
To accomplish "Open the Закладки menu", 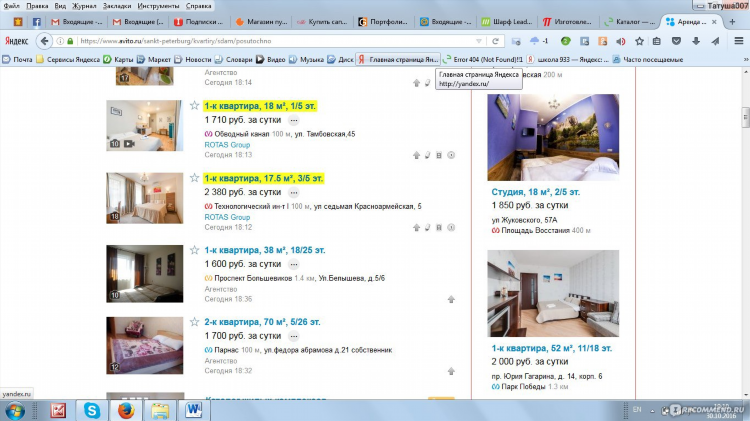I will [x=117, y=6].
